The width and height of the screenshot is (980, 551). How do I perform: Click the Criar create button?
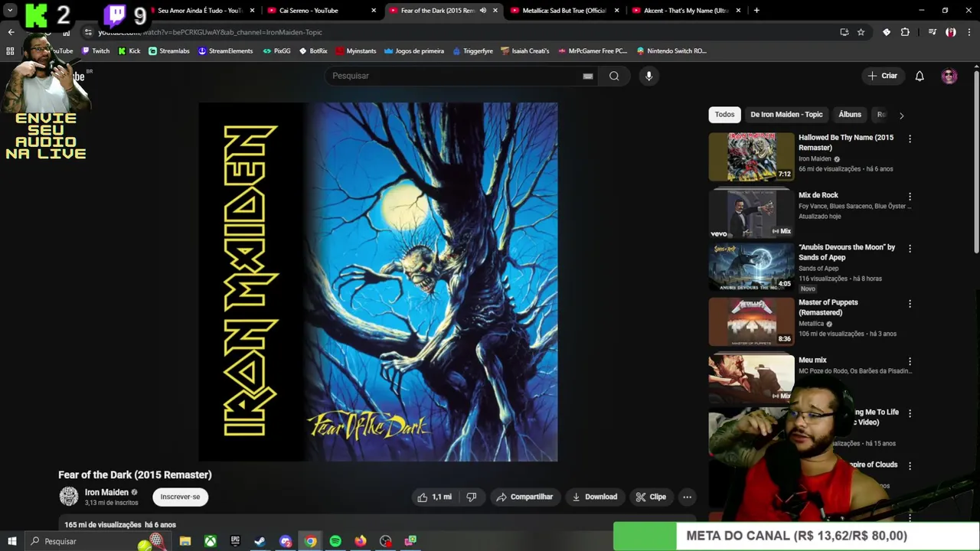(x=882, y=76)
